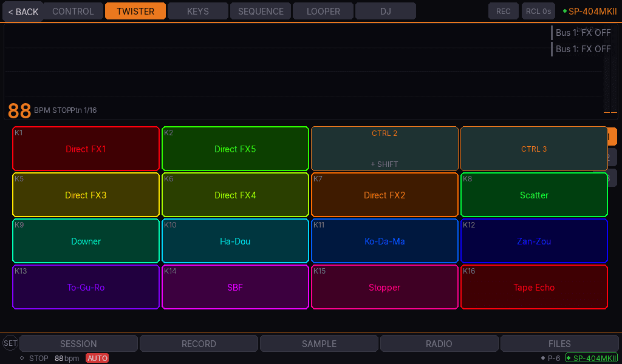Image resolution: width=622 pixels, height=364 pixels.
Task: Activate the K12 Zan-Zou effect pad
Action: 534,241
